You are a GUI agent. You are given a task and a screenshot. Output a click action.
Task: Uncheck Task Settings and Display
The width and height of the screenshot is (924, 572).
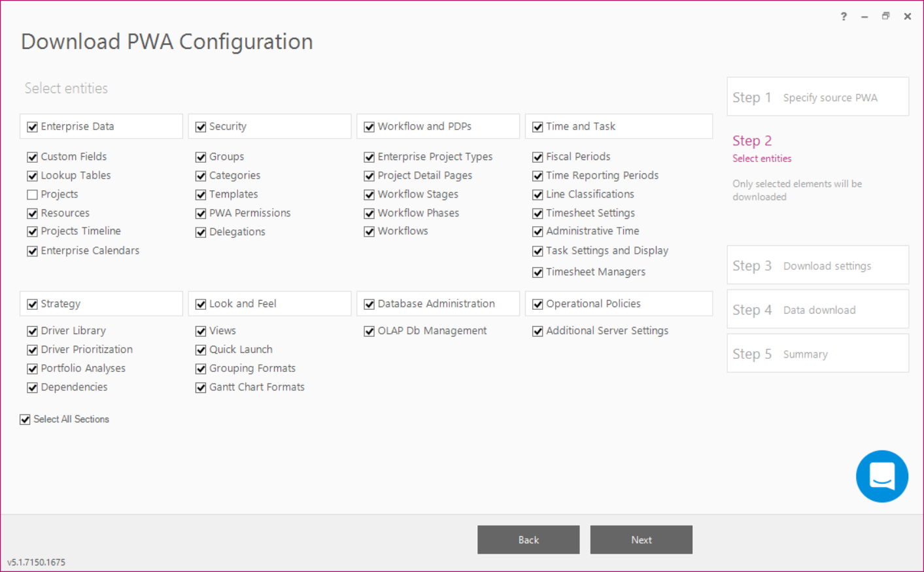(x=538, y=251)
